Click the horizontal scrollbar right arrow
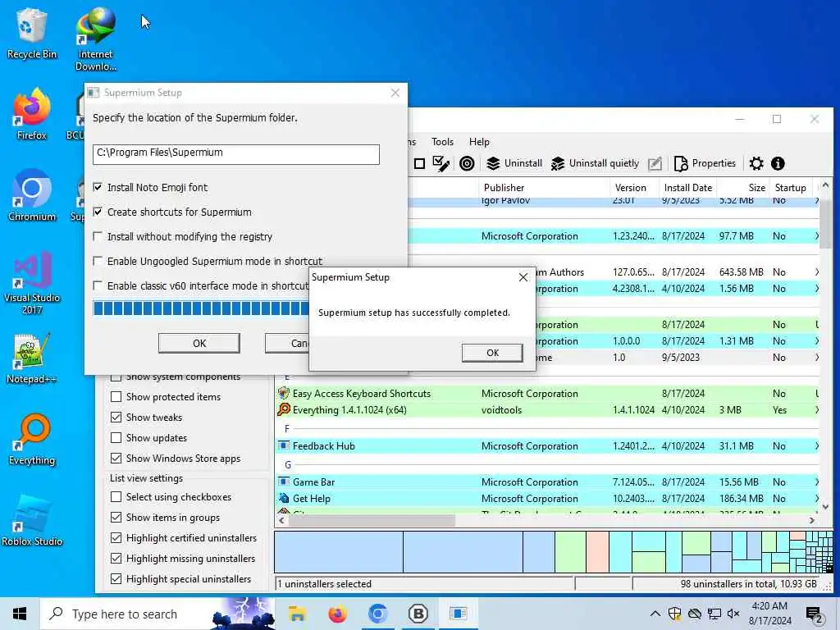This screenshot has width=840, height=630. [x=811, y=520]
